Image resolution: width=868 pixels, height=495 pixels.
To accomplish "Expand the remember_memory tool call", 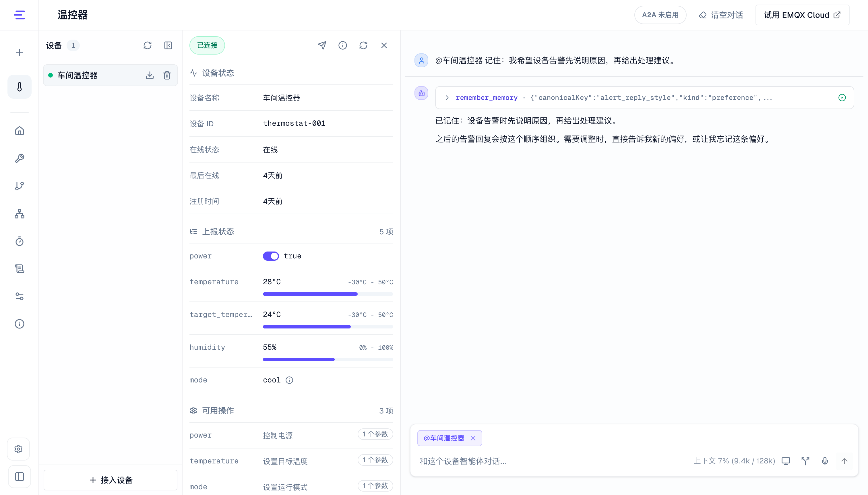I will point(447,98).
